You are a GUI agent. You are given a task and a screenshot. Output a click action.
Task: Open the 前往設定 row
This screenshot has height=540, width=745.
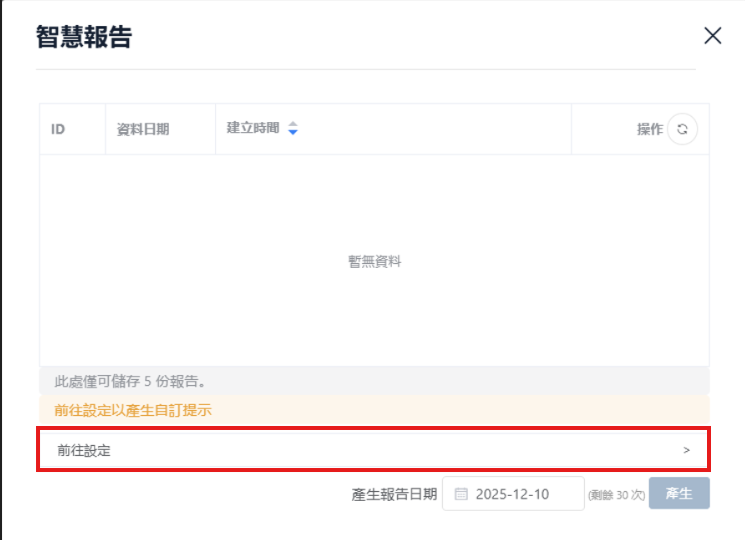tap(372, 450)
